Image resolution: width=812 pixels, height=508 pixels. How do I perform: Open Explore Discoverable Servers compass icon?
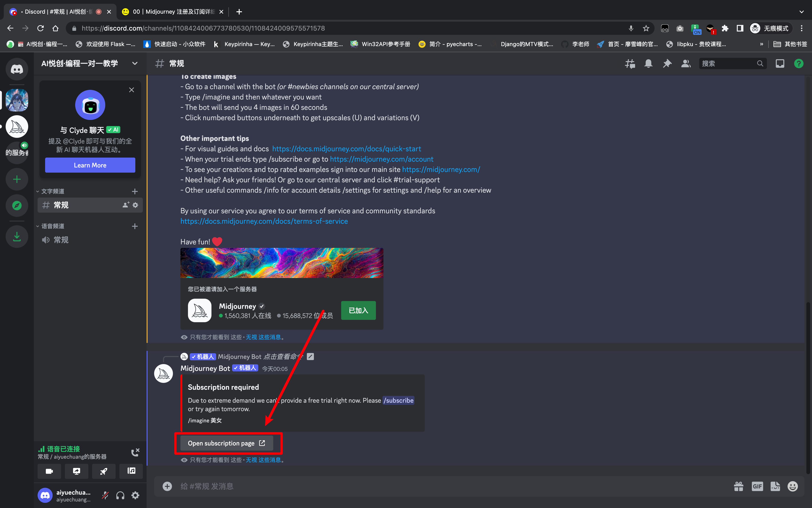(17, 206)
